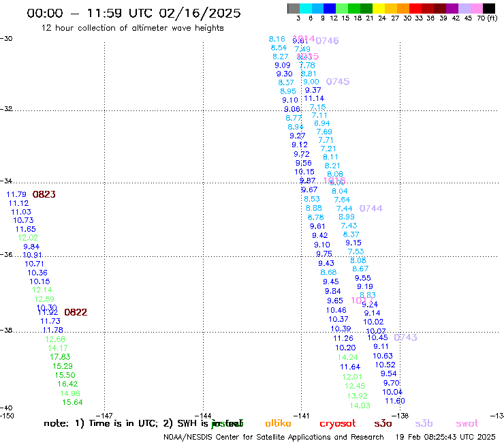Click the wave height value '15.29'
504x443 pixels.
coord(63,366)
